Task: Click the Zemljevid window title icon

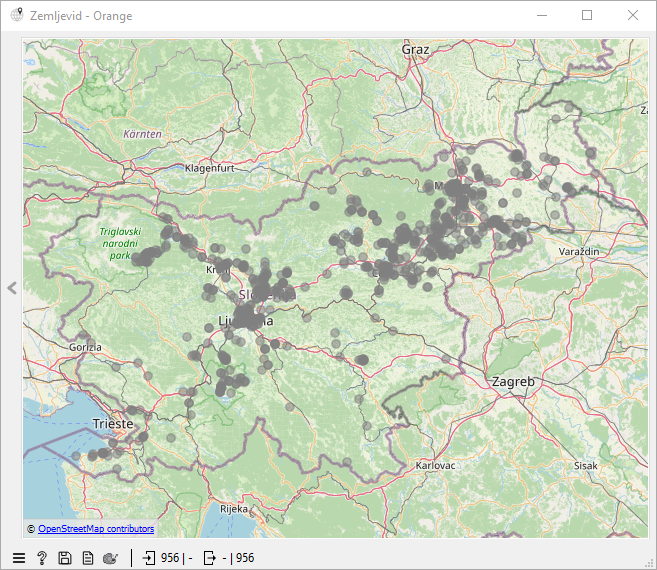Action: pyautogui.click(x=17, y=16)
